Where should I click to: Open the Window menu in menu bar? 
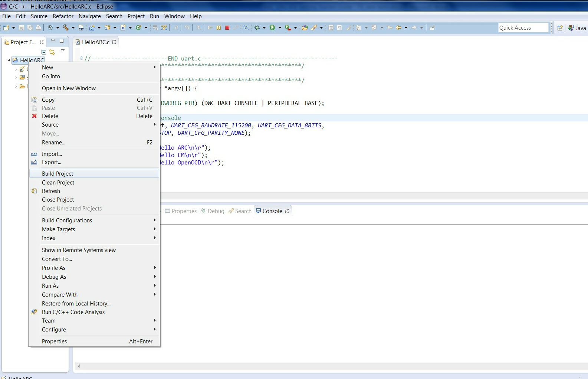point(174,16)
